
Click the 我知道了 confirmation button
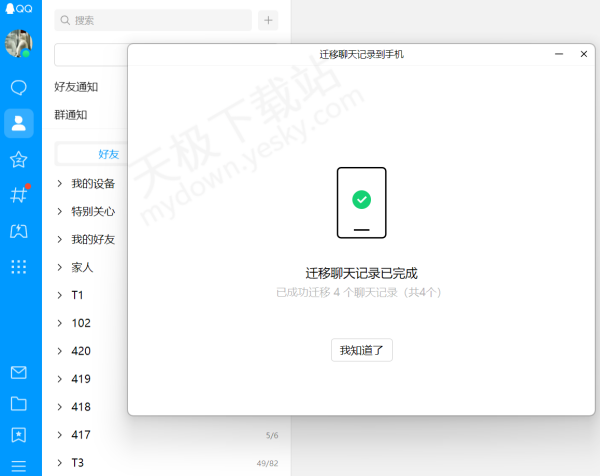pos(362,350)
